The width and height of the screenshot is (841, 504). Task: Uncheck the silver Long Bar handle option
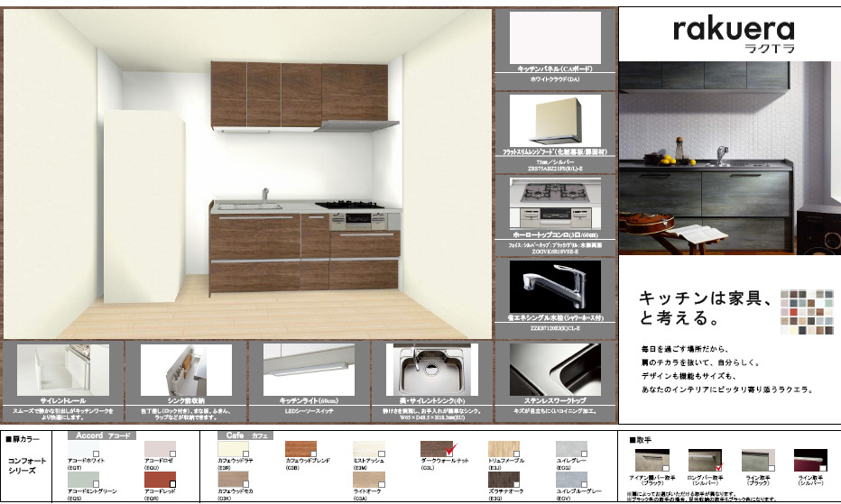click(719, 467)
